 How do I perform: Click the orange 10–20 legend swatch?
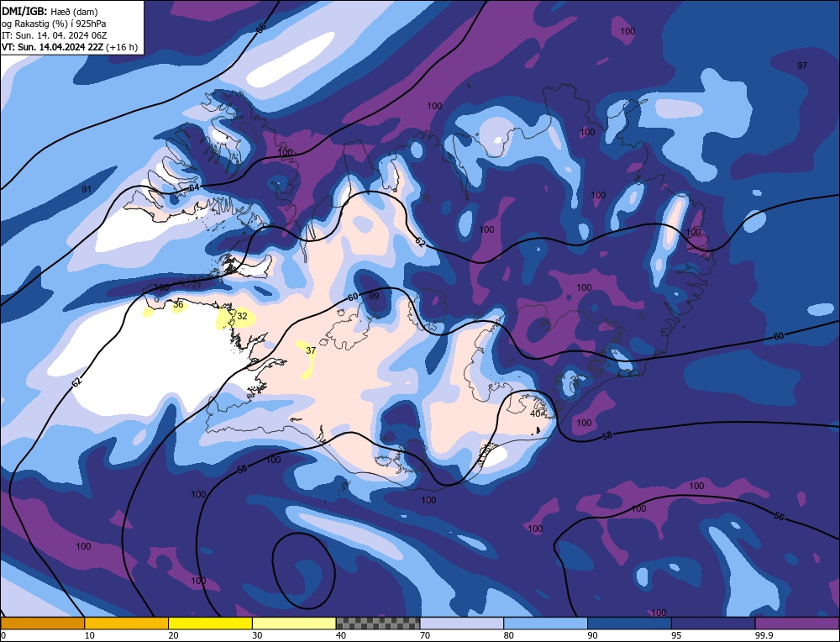pos(127,624)
